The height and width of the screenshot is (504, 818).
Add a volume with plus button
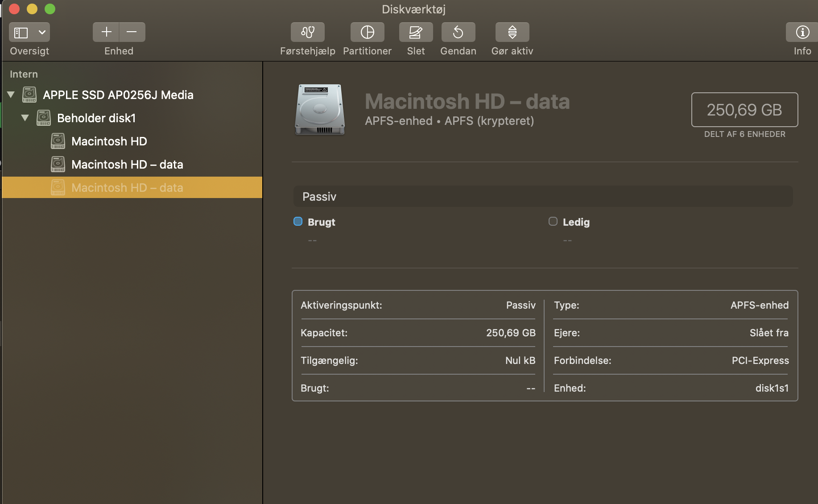click(x=106, y=32)
